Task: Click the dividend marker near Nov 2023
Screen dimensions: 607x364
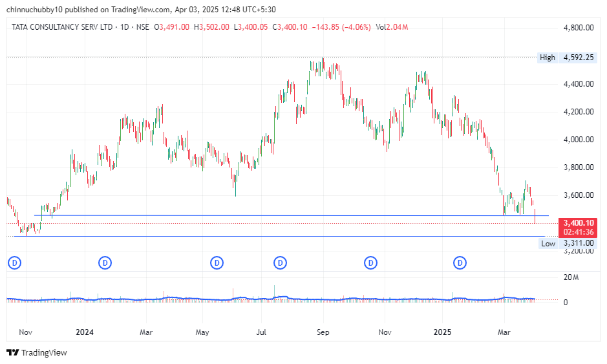Action: [15, 263]
